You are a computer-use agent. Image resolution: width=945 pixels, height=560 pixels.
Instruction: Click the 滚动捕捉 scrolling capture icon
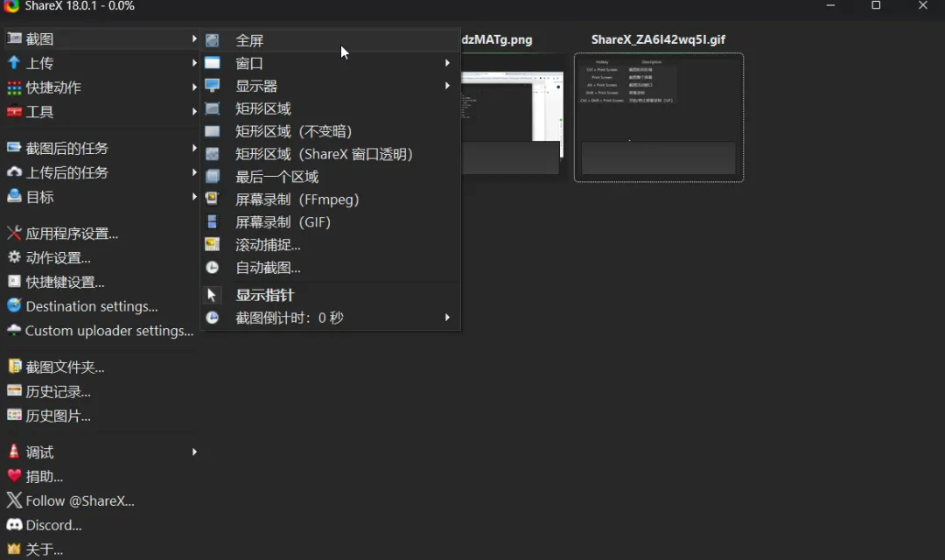tap(212, 245)
